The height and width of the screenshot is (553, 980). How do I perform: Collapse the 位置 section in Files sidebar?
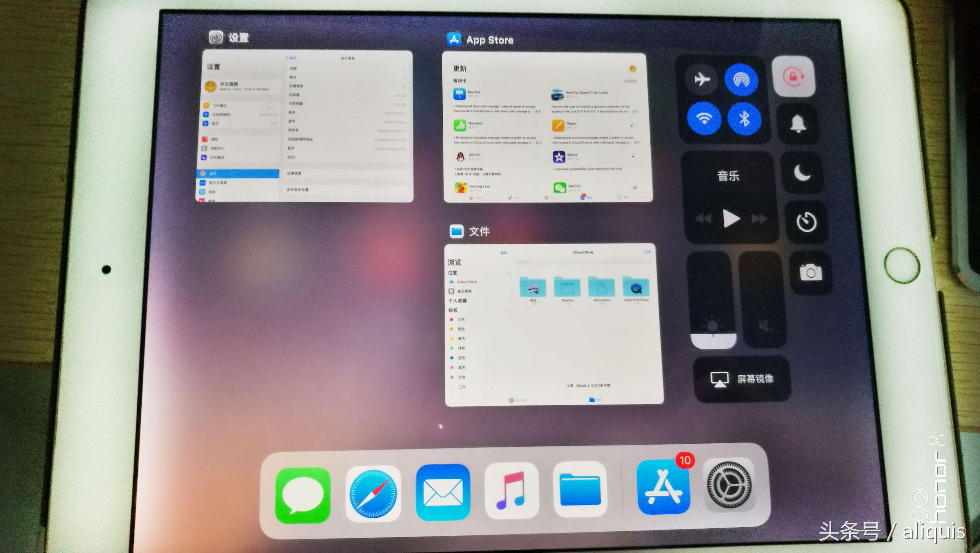[x=508, y=272]
